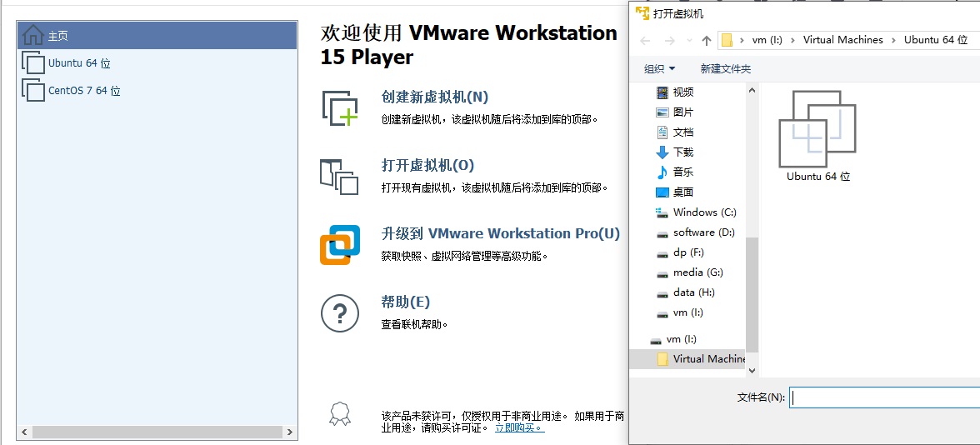Image resolution: width=980 pixels, height=445 pixels.
Task: Select the 图片 folder in the navigation pane
Action: 674,112
